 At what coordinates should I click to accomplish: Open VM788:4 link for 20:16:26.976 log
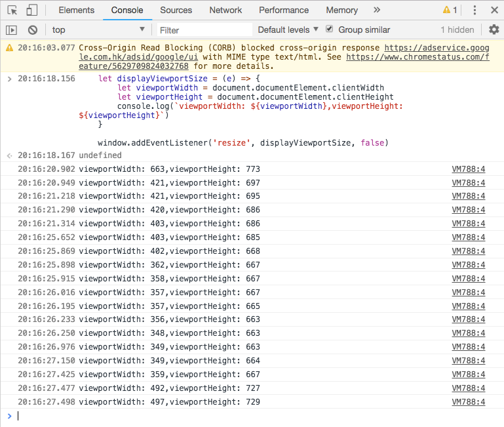point(469,347)
